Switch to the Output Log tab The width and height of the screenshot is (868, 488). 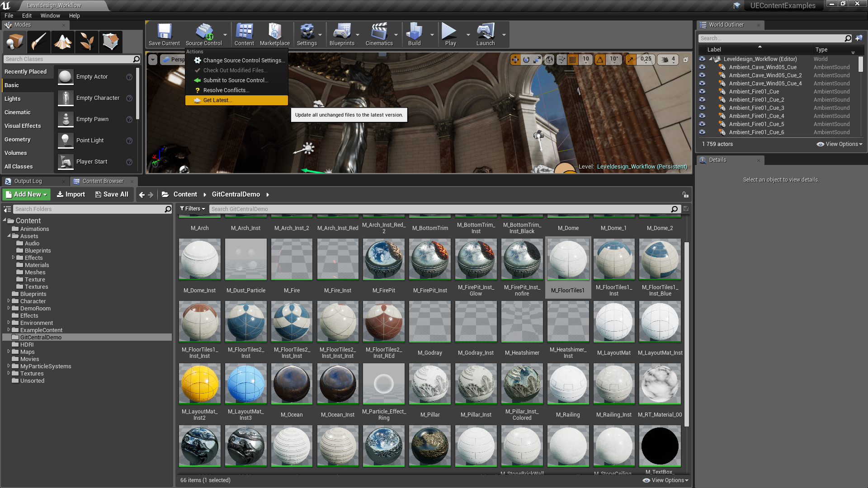(x=28, y=181)
